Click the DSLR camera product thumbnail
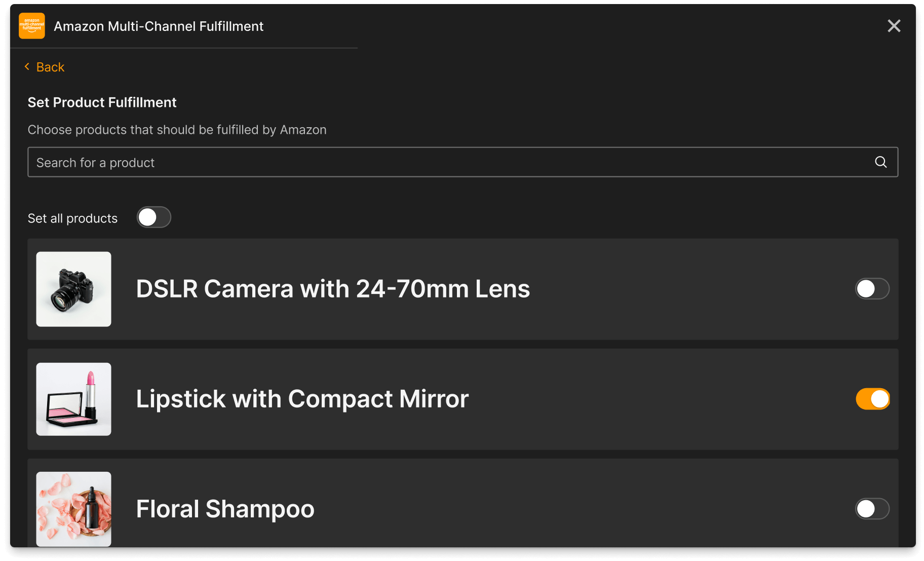 click(73, 289)
